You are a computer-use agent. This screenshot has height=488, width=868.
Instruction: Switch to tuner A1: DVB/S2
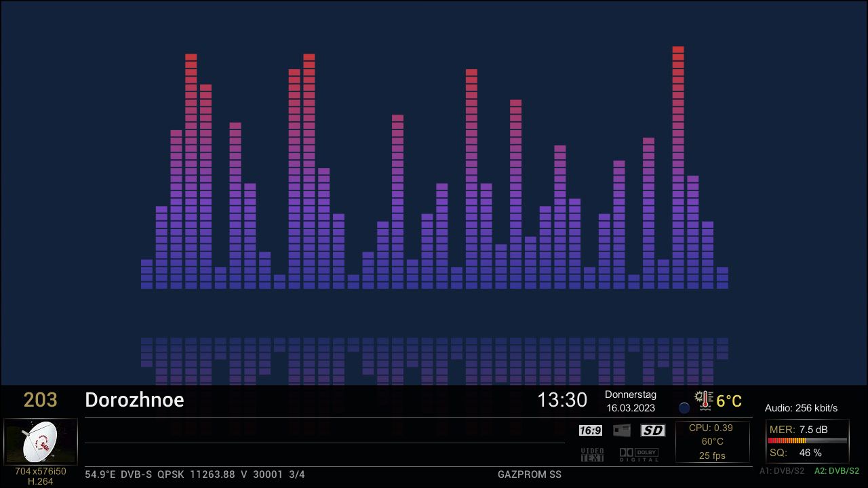pos(782,470)
